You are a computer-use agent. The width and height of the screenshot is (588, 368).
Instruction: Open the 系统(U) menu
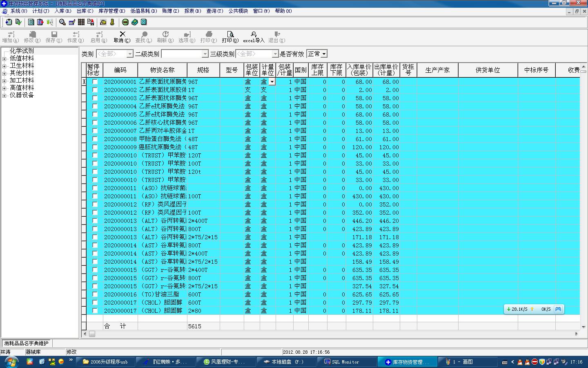18,11
